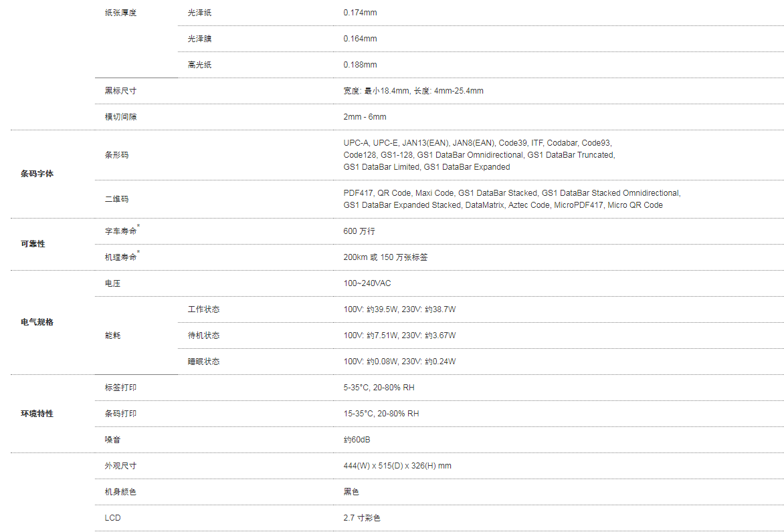The height and width of the screenshot is (532, 784).
Task: Click the 睡眠状态 power value text
Action: point(399,361)
